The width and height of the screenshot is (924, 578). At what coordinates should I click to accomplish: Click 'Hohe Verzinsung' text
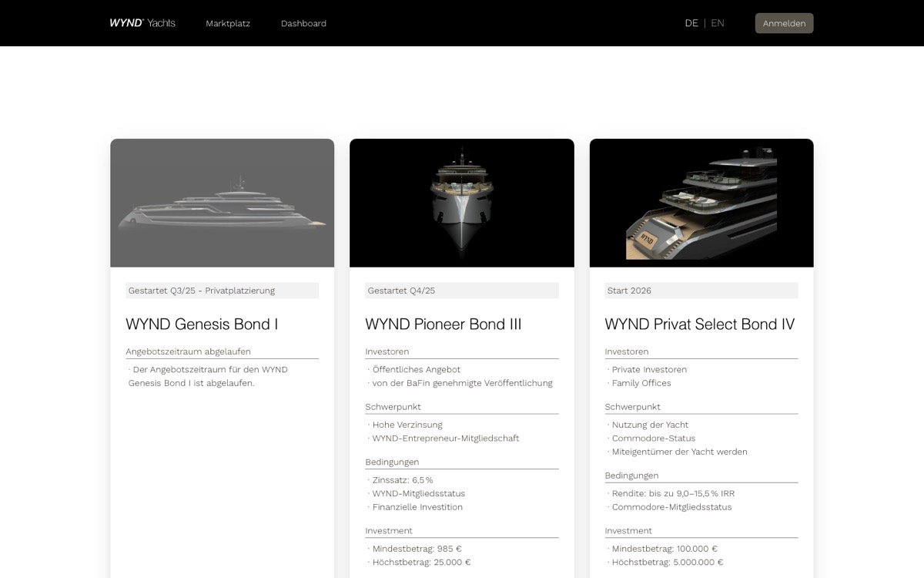click(x=408, y=425)
